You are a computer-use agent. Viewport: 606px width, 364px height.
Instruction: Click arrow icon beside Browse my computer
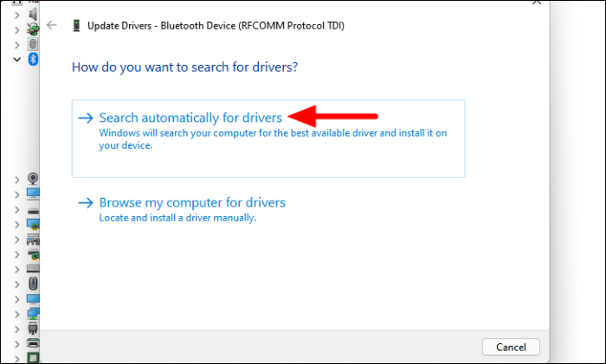tap(86, 202)
